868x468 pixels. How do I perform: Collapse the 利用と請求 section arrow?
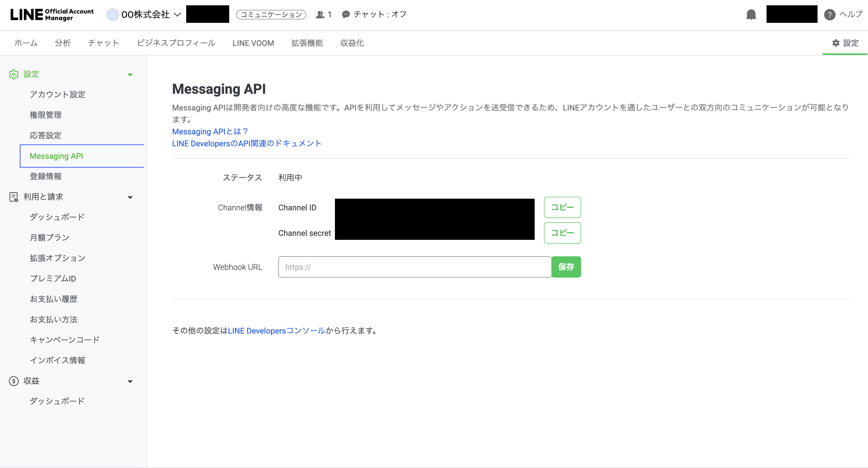[x=130, y=197]
